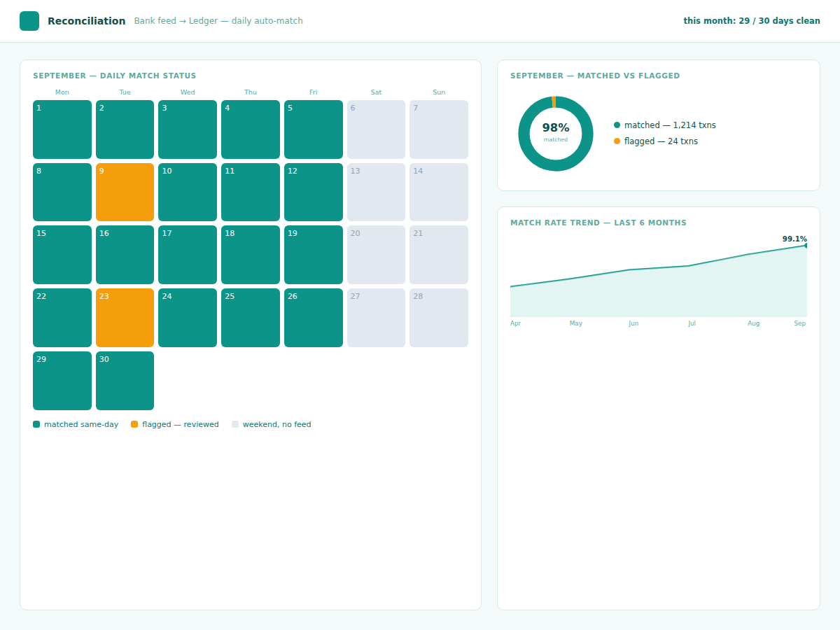840x630 pixels.
Task: Click the 'matched — 1,214 txns' legend label
Action: pos(670,125)
